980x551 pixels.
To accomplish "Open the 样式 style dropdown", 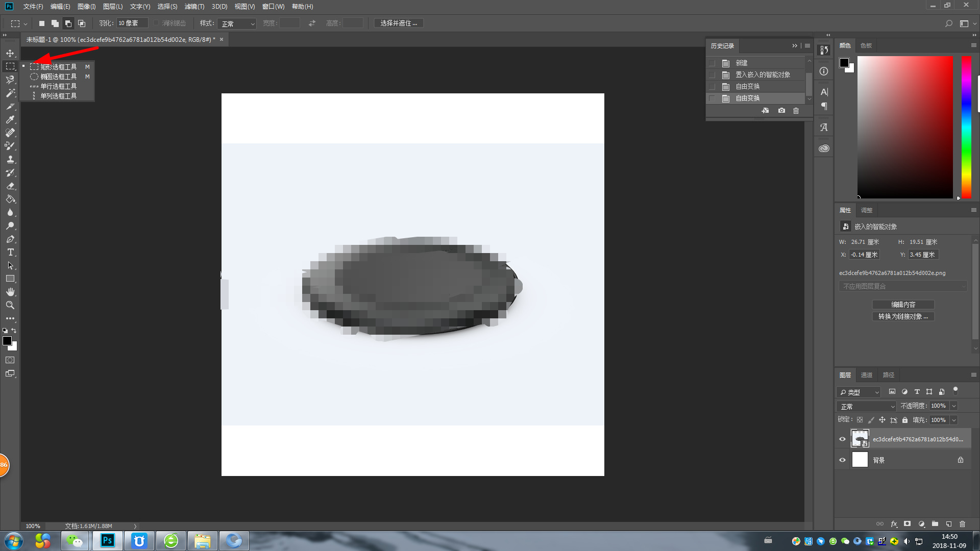I will point(237,23).
